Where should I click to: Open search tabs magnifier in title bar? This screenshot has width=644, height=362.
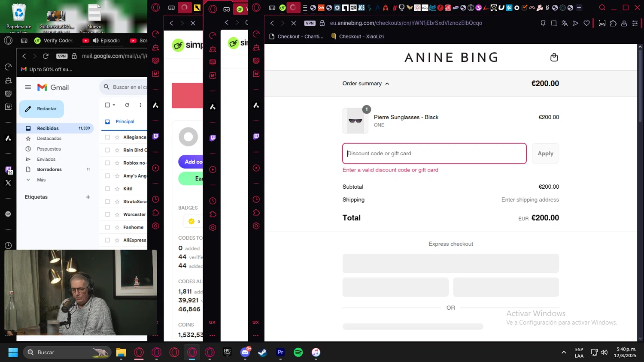[x=602, y=8]
